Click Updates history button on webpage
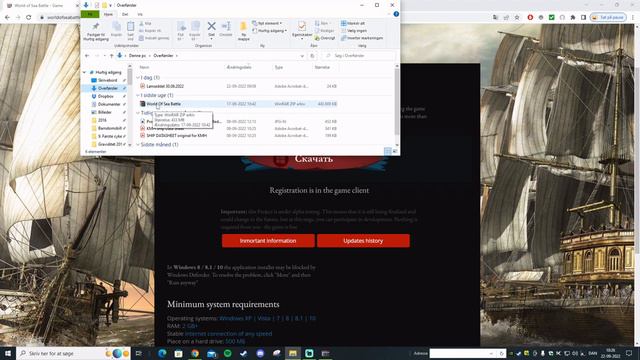The width and height of the screenshot is (640, 360). click(363, 241)
